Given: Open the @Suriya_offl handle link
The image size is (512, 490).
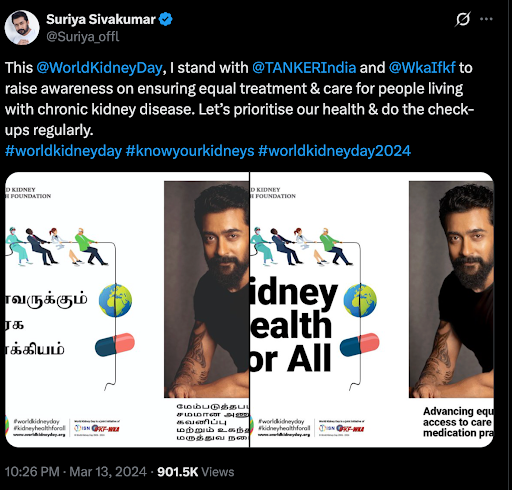Looking at the screenshot, I should pos(83,37).
